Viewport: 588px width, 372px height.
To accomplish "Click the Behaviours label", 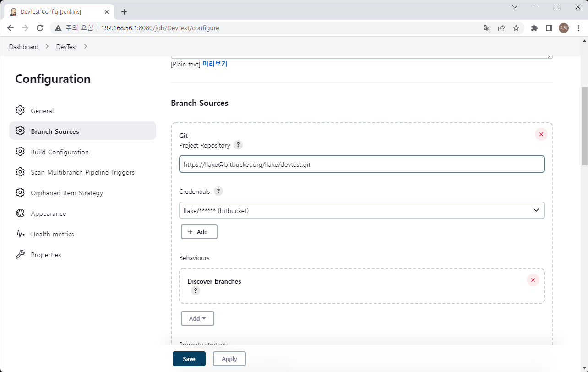I will coord(194,258).
